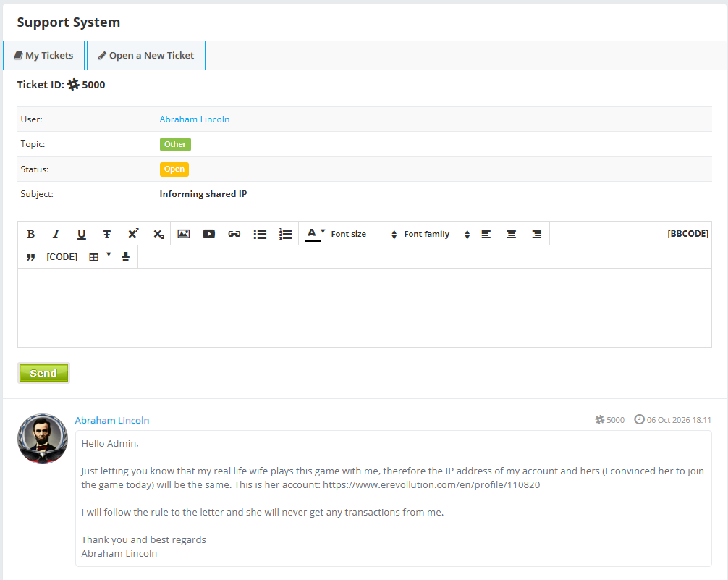
Task: Open Abraham Lincoln user link in ticket details
Action: click(x=195, y=119)
